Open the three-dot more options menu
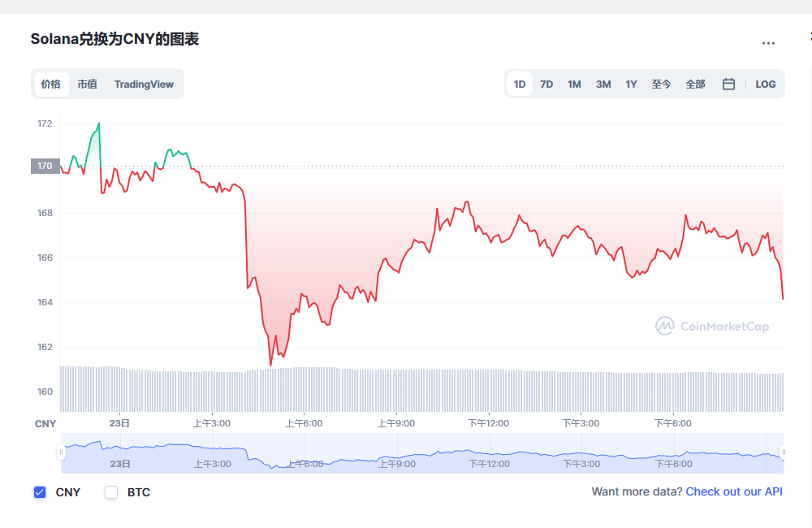812x528 pixels. click(768, 44)
